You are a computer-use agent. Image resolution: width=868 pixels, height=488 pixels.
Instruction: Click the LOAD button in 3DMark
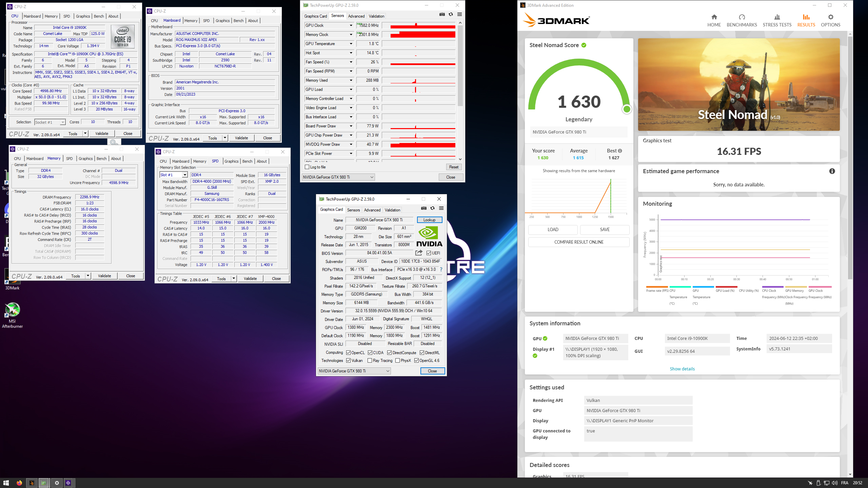tap(553, 229)
